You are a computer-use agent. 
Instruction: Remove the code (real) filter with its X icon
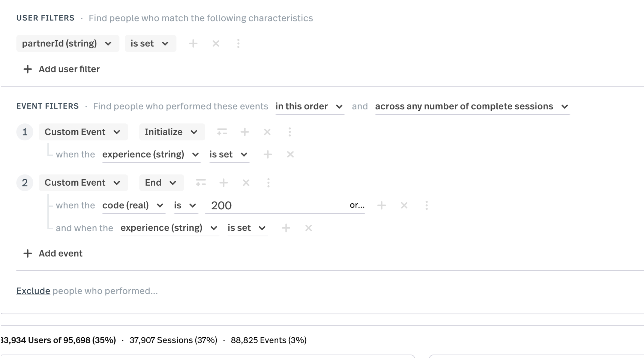point(404,205)
